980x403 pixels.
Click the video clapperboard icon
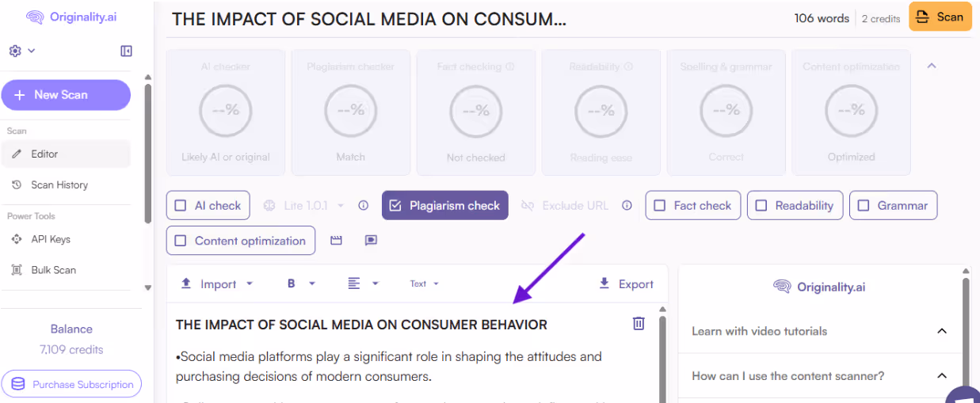coord(336,241)
